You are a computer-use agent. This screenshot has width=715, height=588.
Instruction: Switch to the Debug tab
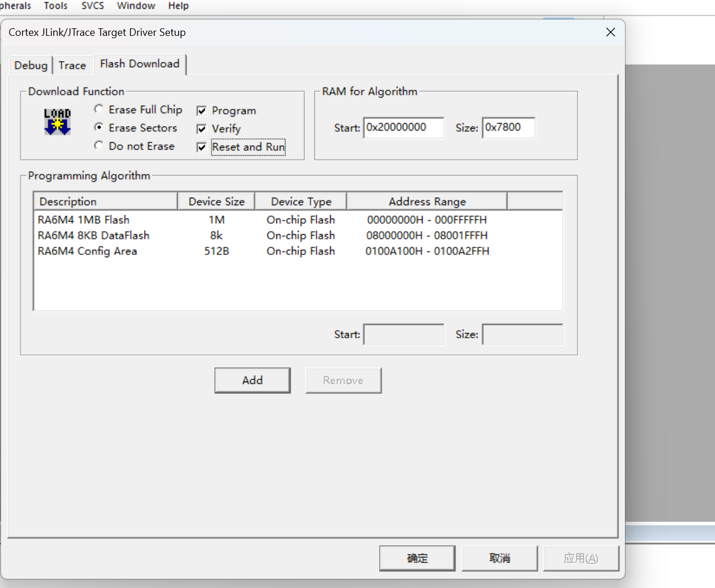point(31,65)
